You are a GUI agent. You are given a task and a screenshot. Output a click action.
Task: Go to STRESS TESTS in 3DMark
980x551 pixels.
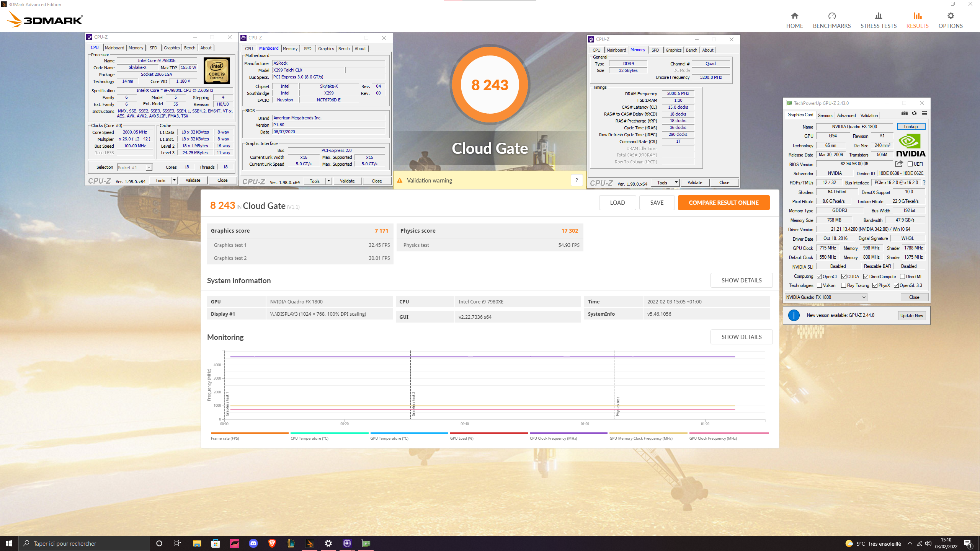[878, 20]
